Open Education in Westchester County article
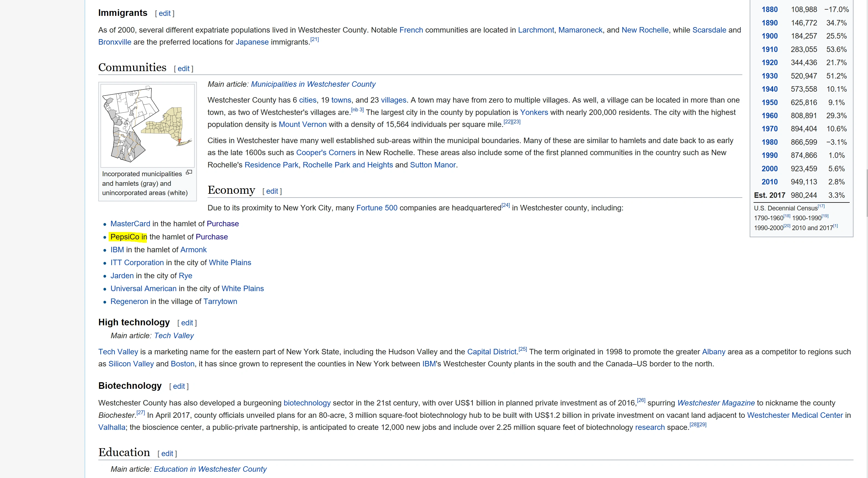 (210, 469)
